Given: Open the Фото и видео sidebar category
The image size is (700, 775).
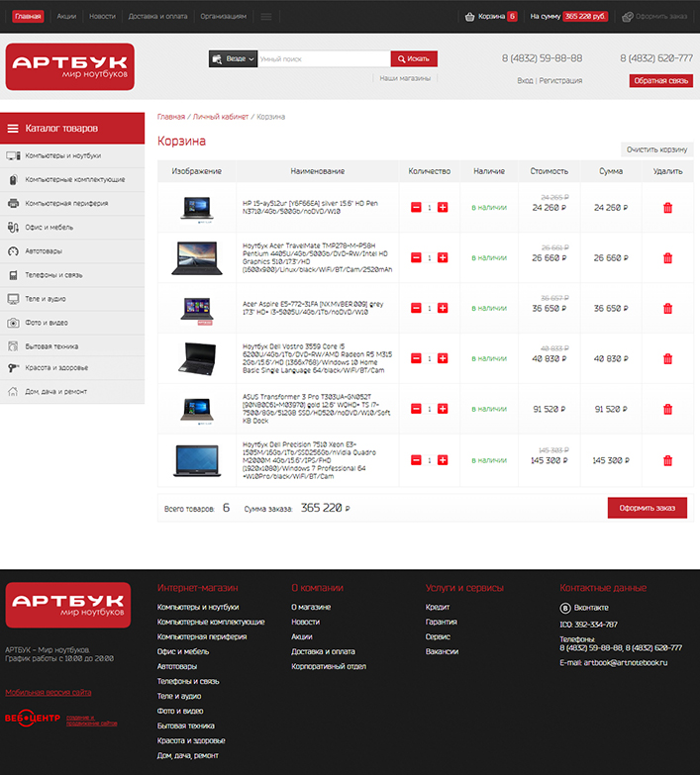Looking at the screenshot, I should pyautogui.click(x=47, y=323).
